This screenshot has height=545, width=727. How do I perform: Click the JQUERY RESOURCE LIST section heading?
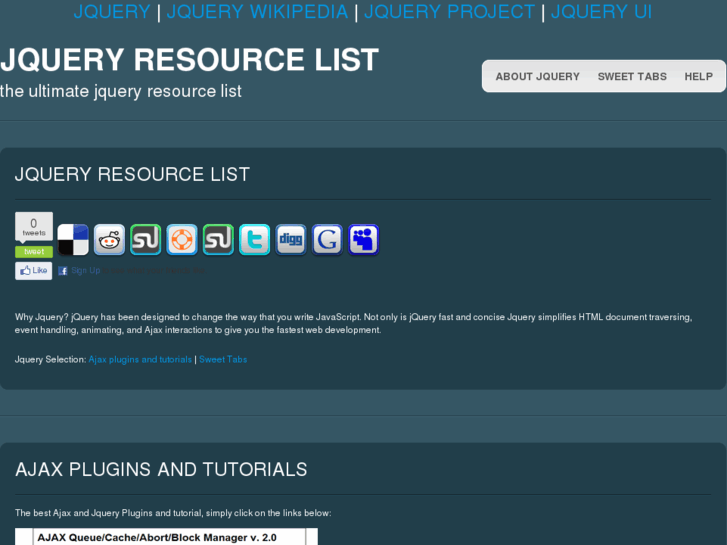(132, 174)
